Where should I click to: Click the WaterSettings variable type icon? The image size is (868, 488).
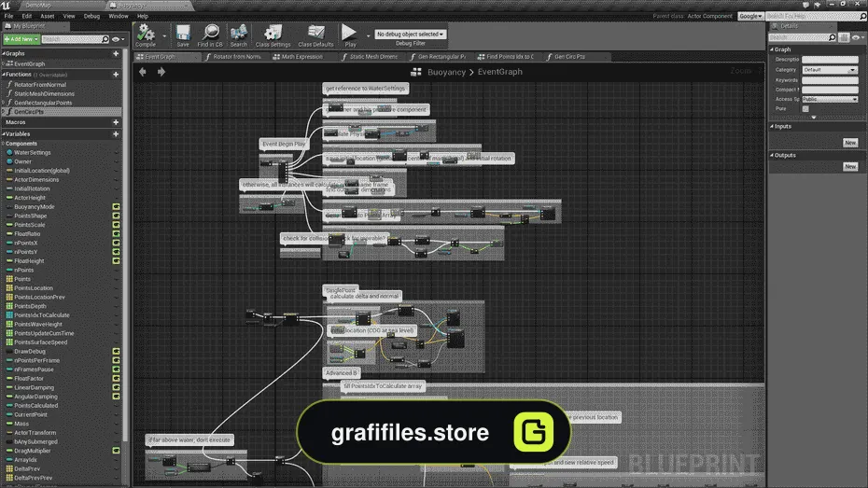[x=9, y=152]
